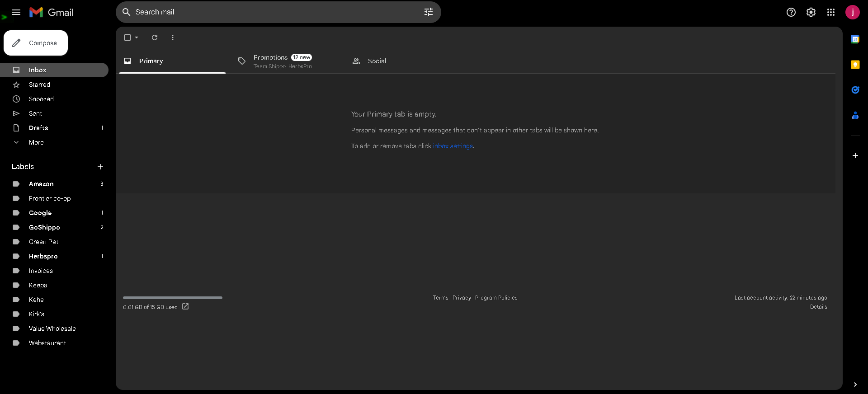The image size is (868, 394).
Task: Click the Drafts document icon
Action: coord(16,128)
